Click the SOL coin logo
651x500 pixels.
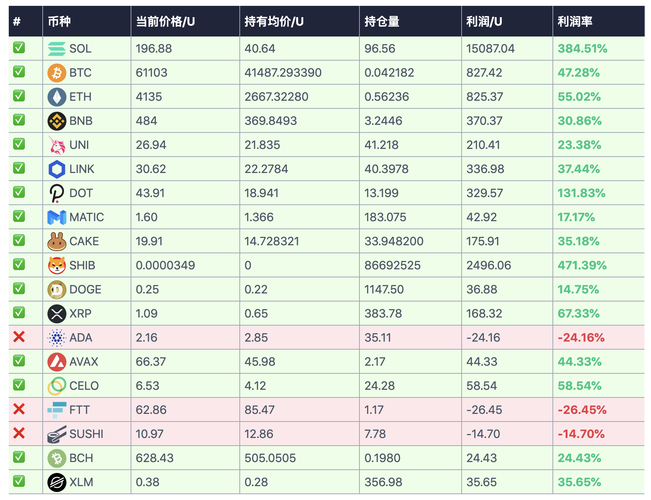(x=56, y=49)
